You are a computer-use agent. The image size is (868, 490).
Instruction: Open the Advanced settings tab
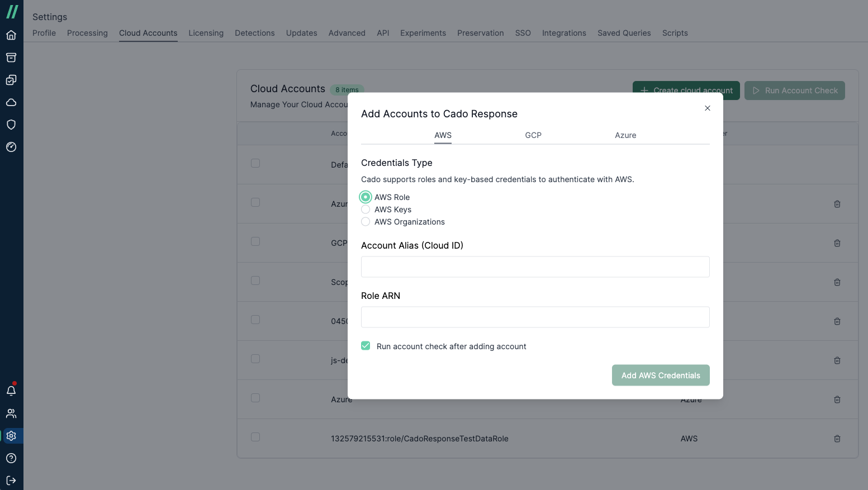pyautogui.click(x=347, y=33)
